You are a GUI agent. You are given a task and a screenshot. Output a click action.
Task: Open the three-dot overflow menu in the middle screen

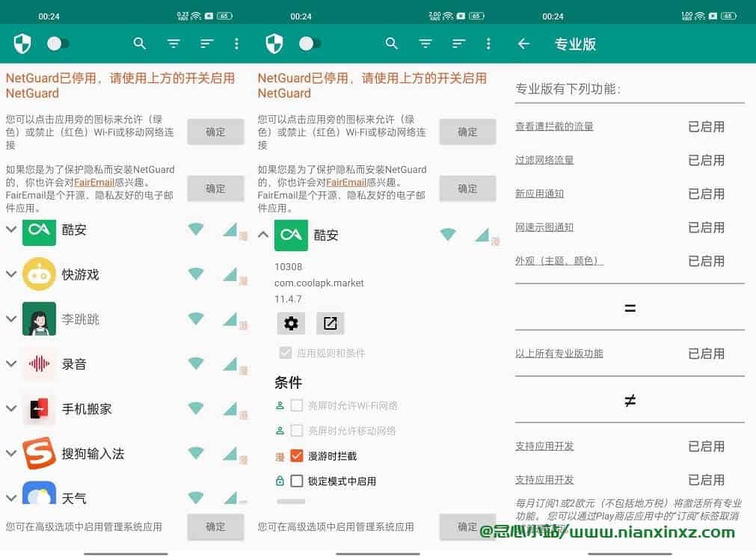pos(488,44)
